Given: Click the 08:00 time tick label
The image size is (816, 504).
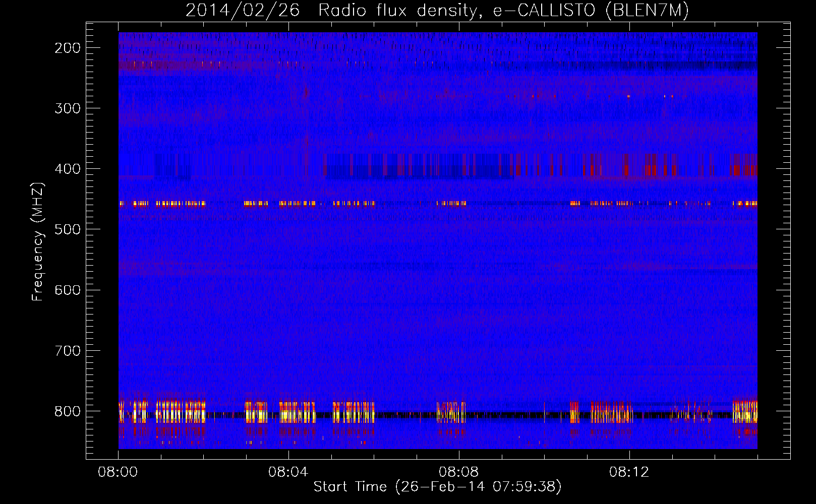Looking at the screenshot, I should [x=118, y=472].
